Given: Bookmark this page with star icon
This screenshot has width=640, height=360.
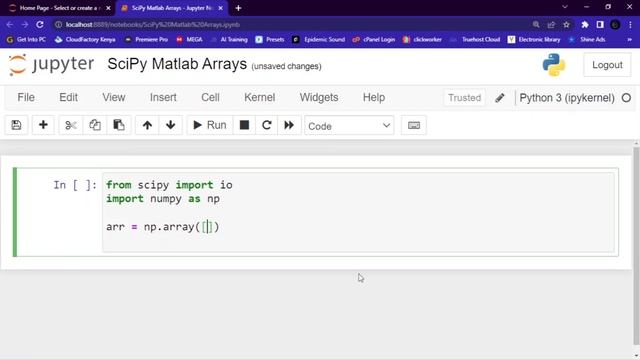Looking at the screenshot, I should [566, 24].
